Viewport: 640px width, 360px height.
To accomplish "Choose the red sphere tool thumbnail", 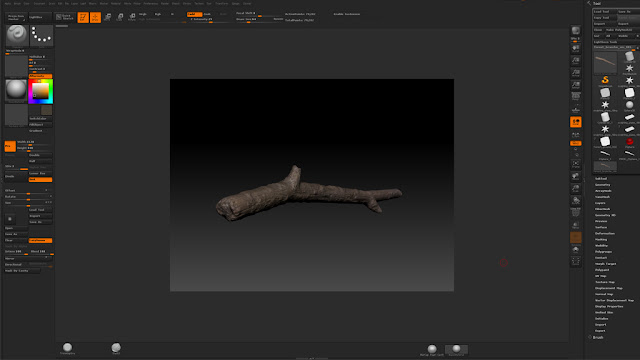I will point(629,142).
